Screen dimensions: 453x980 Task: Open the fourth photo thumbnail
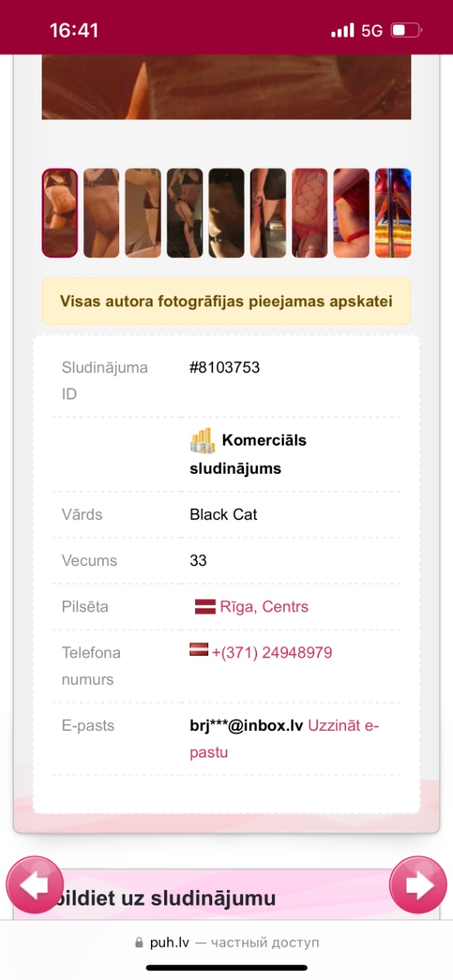[184, 213]
